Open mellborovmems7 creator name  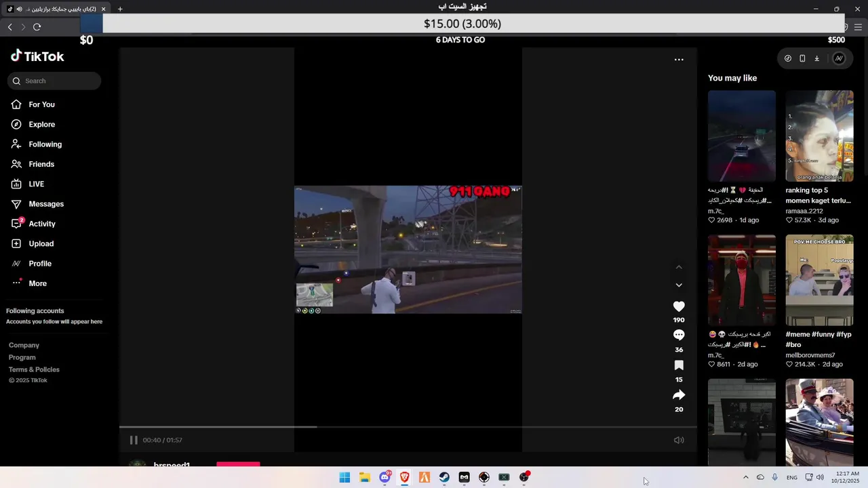(810, 355)
